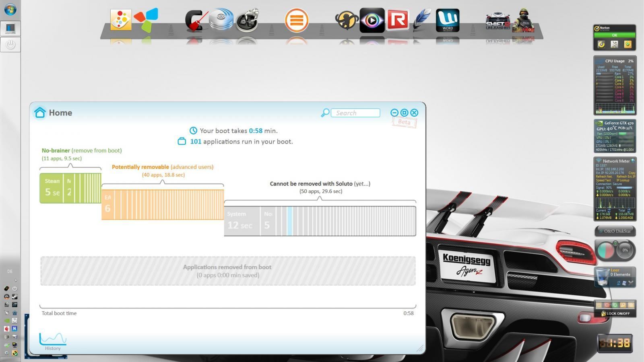This screenshot has width=644, height=362.
Task: Launch Word from the dock
Action: coord(448,20)
